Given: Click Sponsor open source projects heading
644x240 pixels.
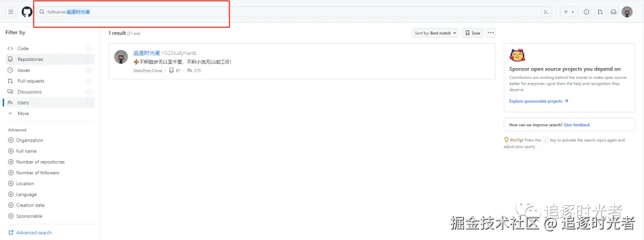Looking at the screenshot, I should click(x=565, y=69).
